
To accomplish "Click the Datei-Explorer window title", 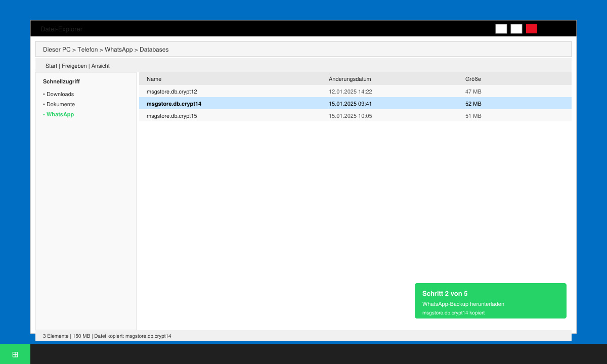I will (61, 29).
